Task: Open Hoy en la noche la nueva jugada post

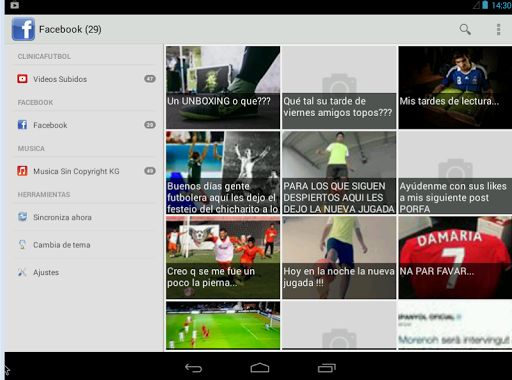Action: coord(339,257)
